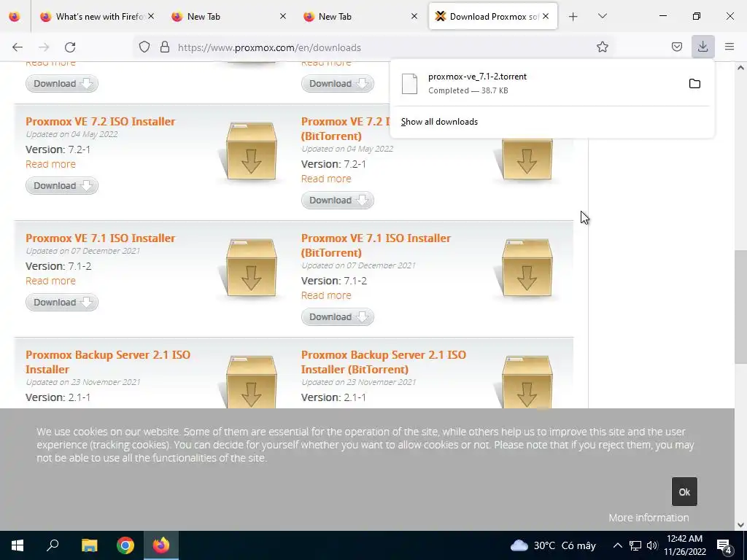Open the weather widget showing 30°C
Viewport: 747px width, 560px height.
(x=553, y=545)
